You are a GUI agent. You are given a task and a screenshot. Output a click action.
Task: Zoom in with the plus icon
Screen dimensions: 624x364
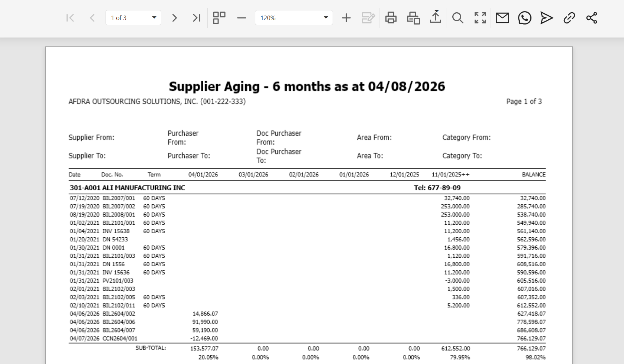pos(346,18)
